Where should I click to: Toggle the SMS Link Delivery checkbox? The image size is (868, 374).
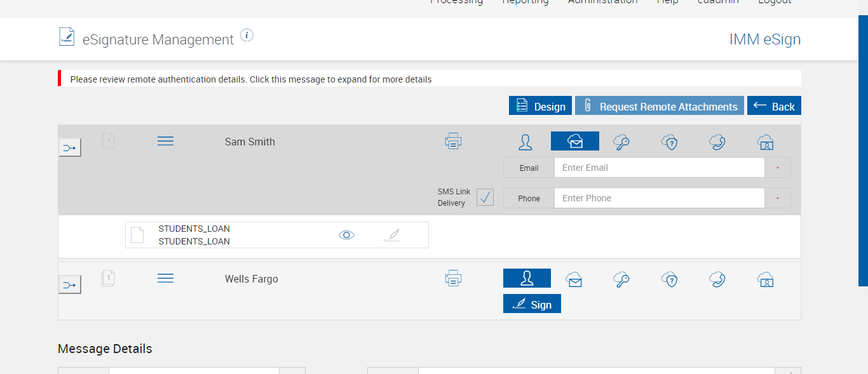[x=485, y=197]
